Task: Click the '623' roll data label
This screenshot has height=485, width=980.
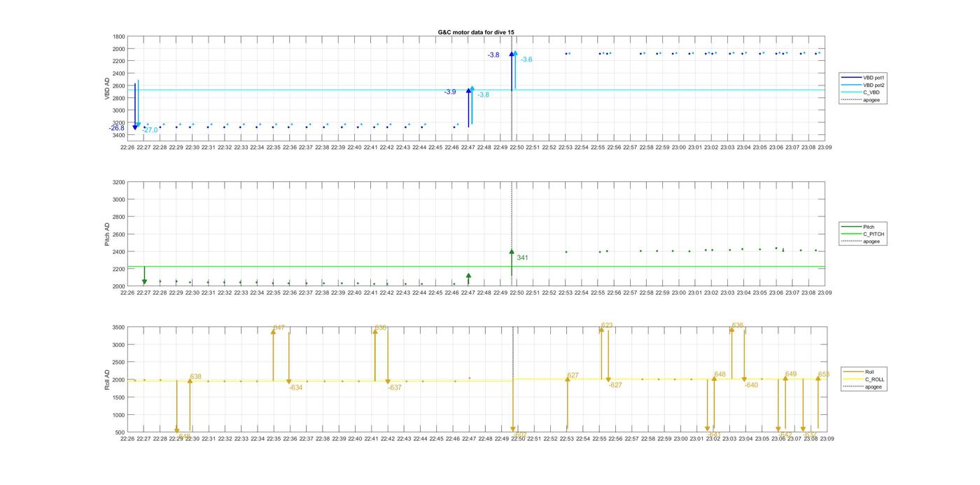Action: pyautogui.click(x=607, y=325)
